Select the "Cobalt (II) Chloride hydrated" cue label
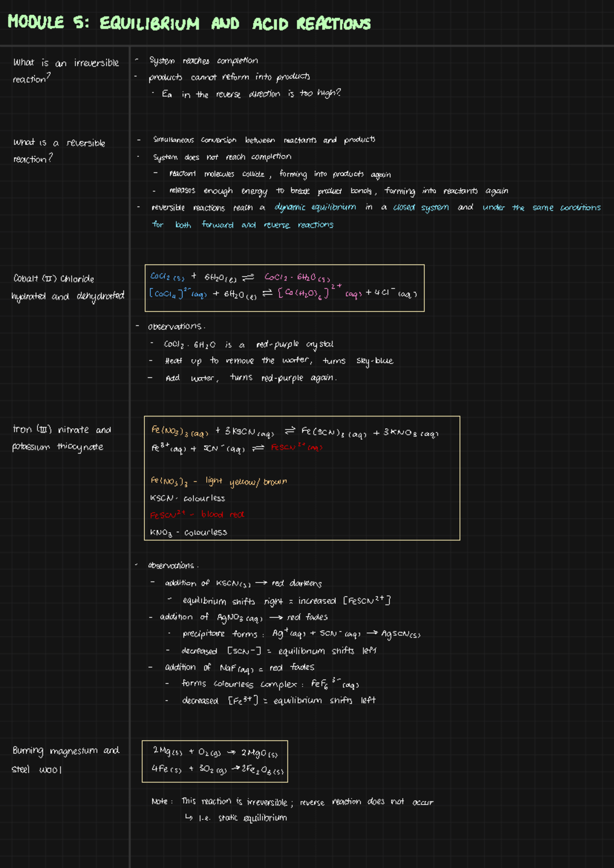614x868 pixels. [x=68, y=288]
